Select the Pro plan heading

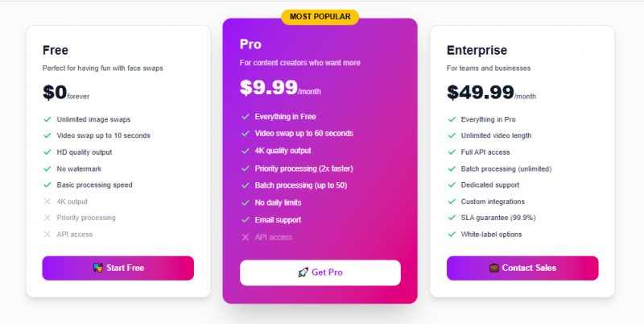250,44
